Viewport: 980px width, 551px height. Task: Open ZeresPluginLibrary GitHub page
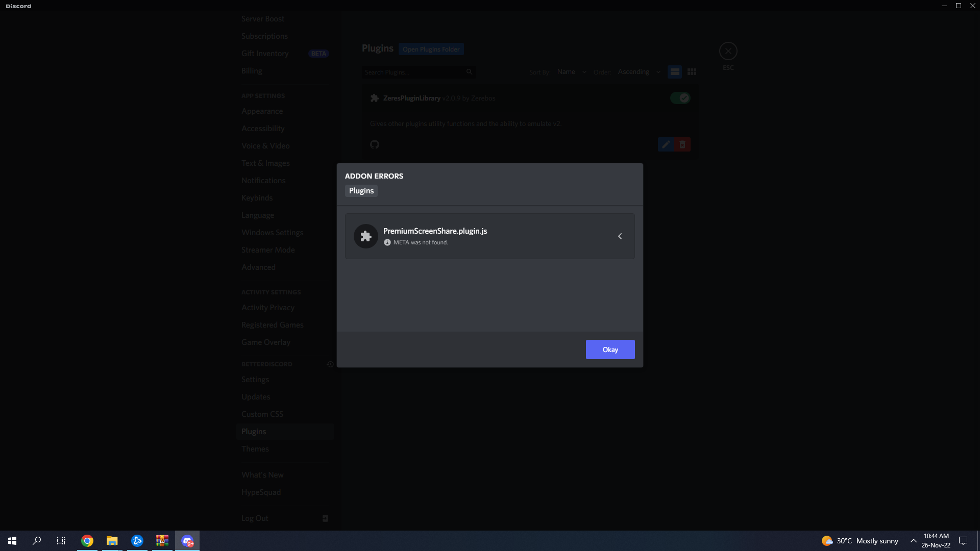pyautogui.click(x=374, y=144)
